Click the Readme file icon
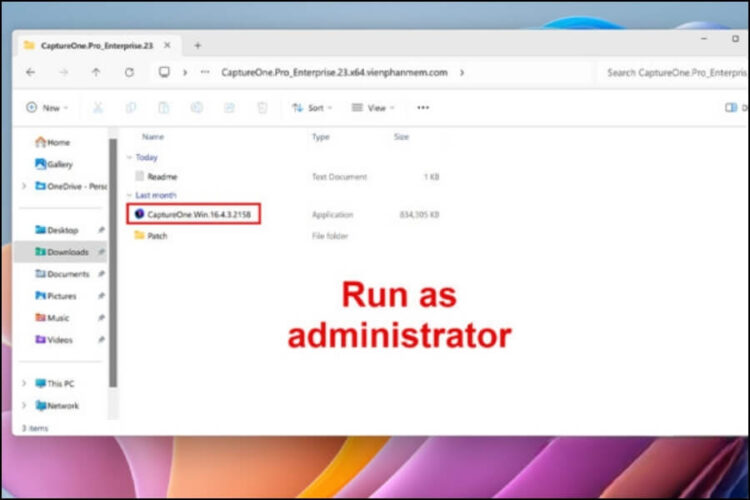 coord(139,176)
